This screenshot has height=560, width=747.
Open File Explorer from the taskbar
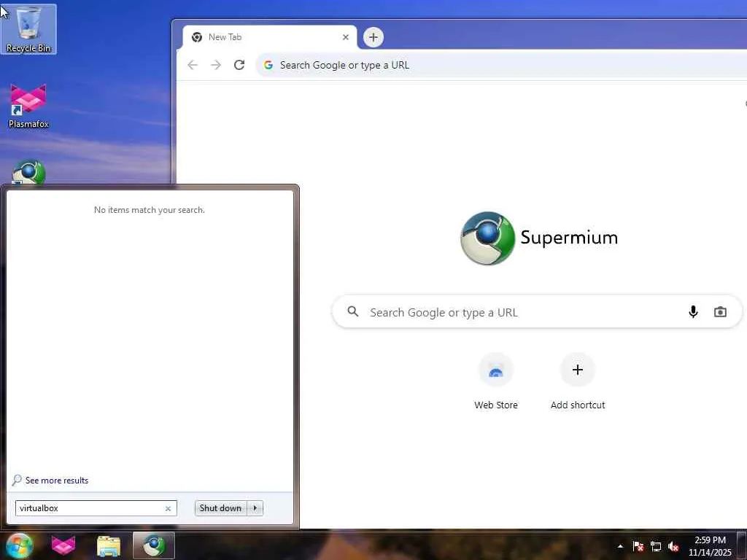click(x=109, y=545)
